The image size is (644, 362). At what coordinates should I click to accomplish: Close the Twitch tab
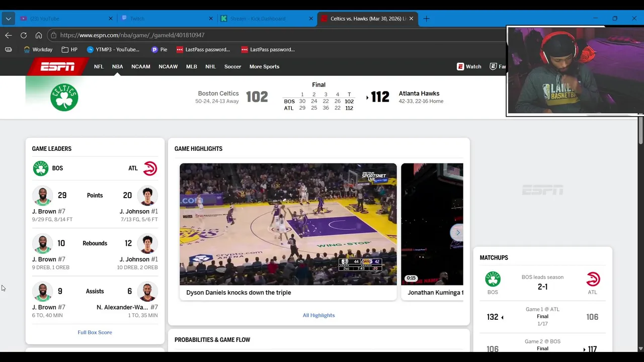click(211, 19)
